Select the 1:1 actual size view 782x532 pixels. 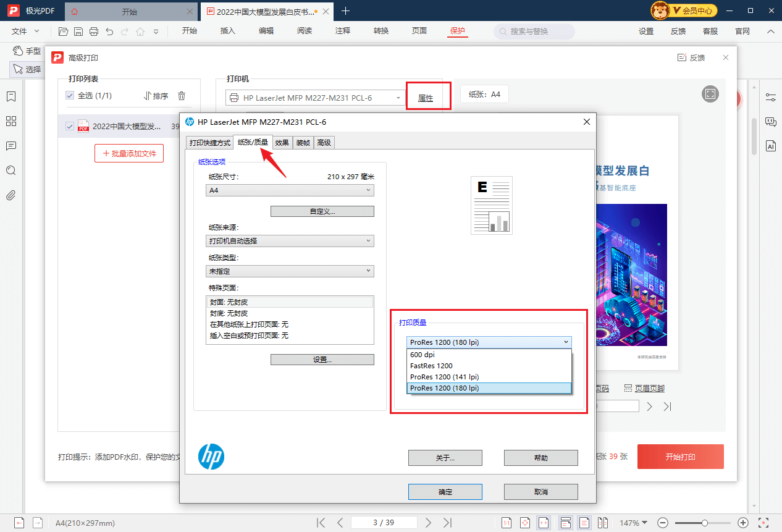[x=507, y=522]
